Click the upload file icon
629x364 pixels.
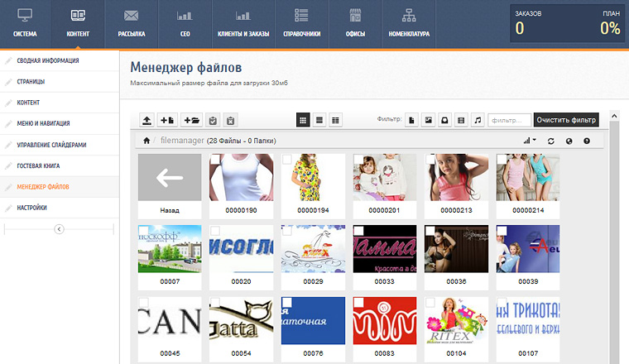(x=147, y=120)
